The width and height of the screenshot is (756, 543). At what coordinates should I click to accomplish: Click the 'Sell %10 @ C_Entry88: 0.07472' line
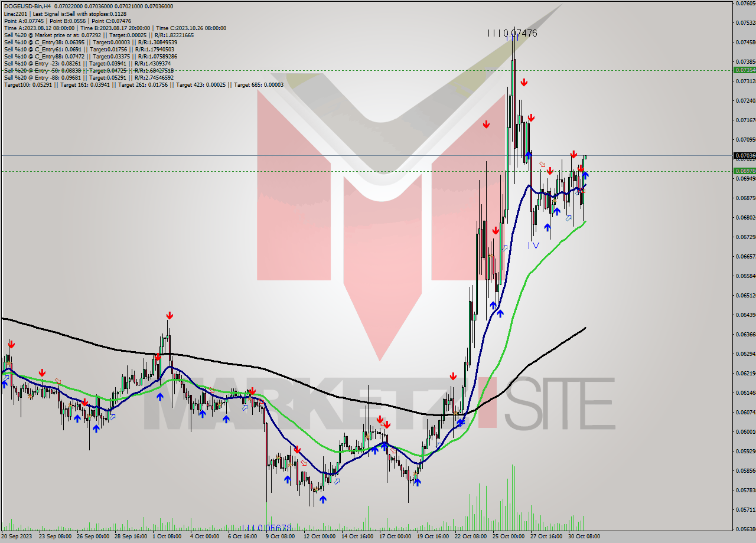click(x=90, y=56)
